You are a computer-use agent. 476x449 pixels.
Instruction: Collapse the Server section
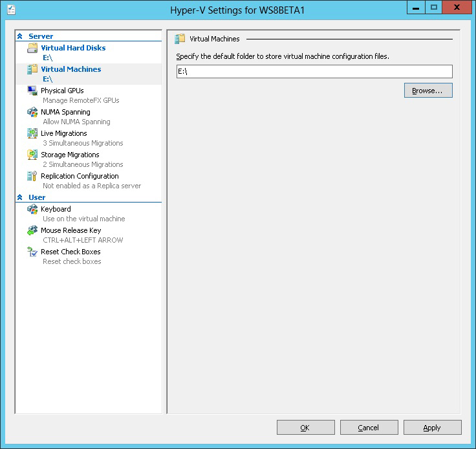(x=20, y=36)
